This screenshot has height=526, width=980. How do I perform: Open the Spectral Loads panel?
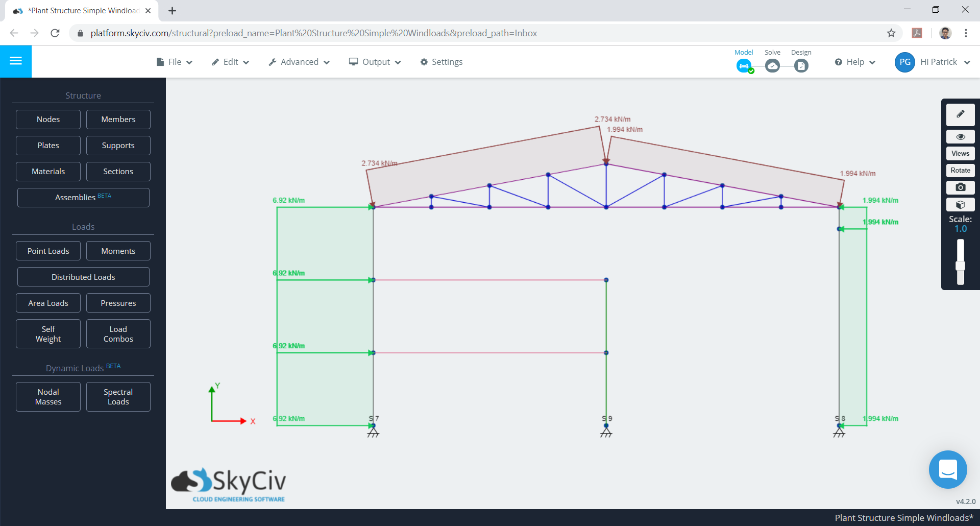[118, 397]
